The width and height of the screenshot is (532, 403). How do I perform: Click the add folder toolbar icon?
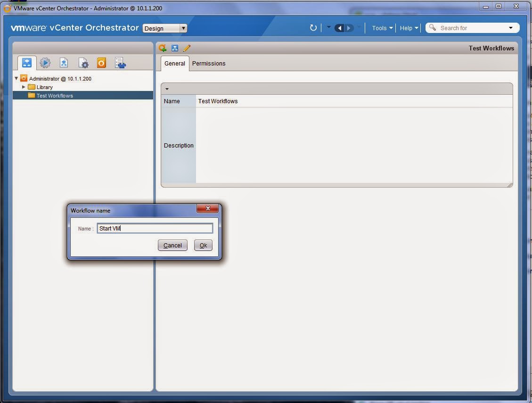point(163,48)
